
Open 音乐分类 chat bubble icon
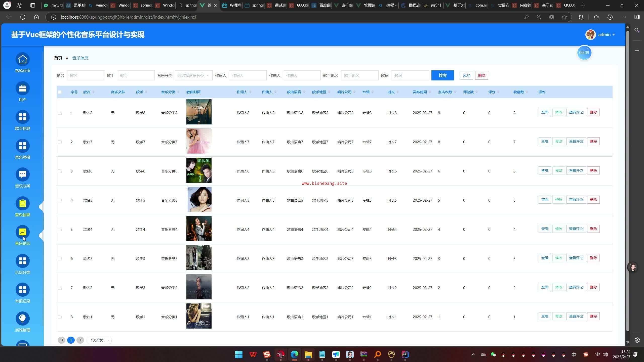(x=22, y=175)
